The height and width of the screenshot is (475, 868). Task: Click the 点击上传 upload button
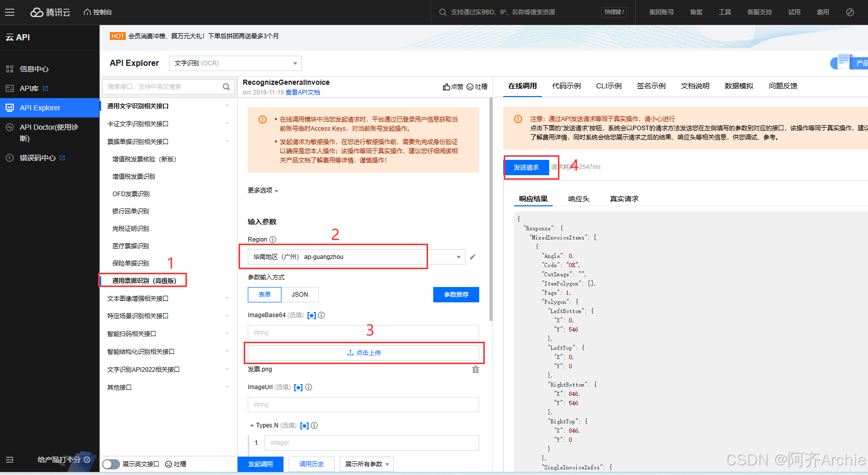[x=363, y=352]
